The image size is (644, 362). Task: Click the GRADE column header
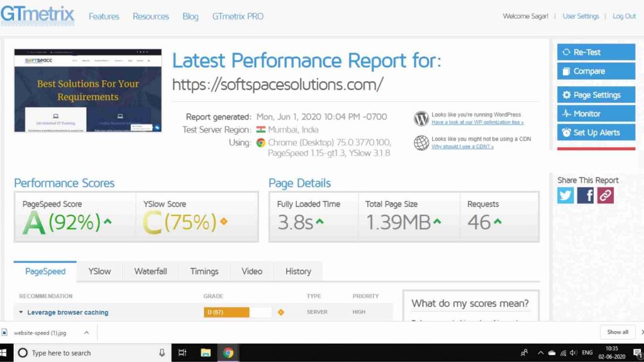pyautogui.click(x=213, y=296)
